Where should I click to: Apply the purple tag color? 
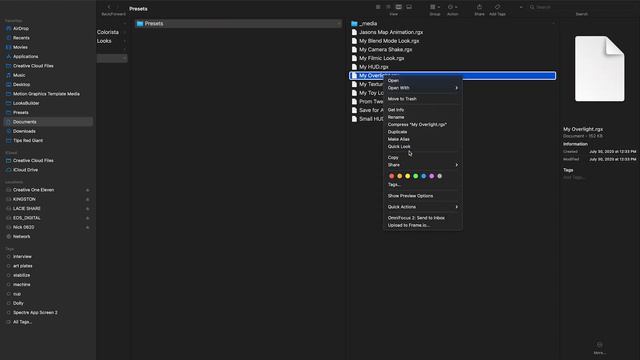(431, 176)
